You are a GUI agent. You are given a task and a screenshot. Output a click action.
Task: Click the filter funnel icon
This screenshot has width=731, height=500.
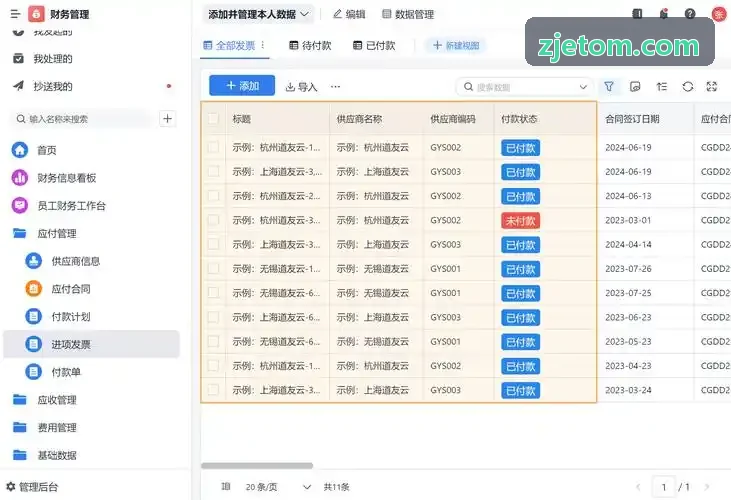click(609, 87)
